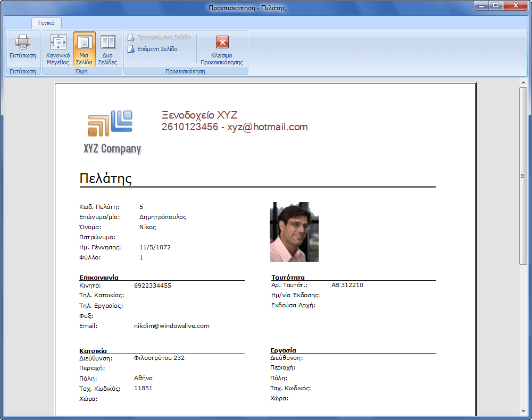Viewport: 532px width, 420px height.
Task: Click the vertical scrollbar thumb
Action: tap(523, 175)
